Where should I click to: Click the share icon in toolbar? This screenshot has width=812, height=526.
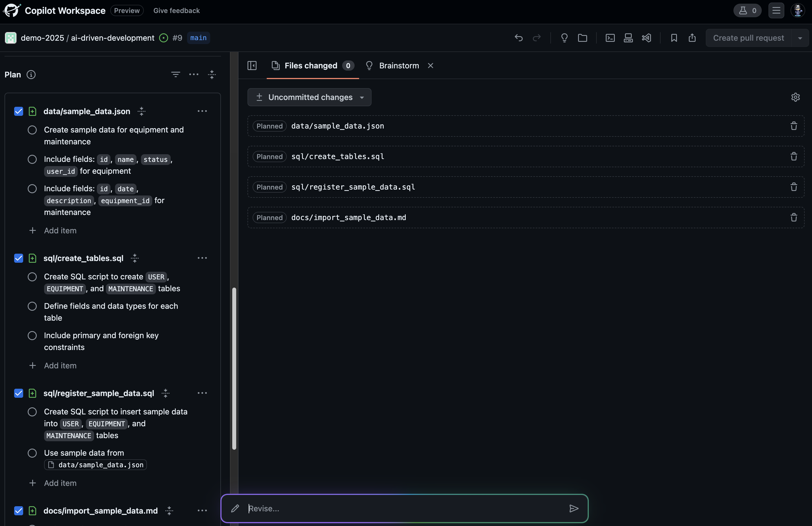692,38
